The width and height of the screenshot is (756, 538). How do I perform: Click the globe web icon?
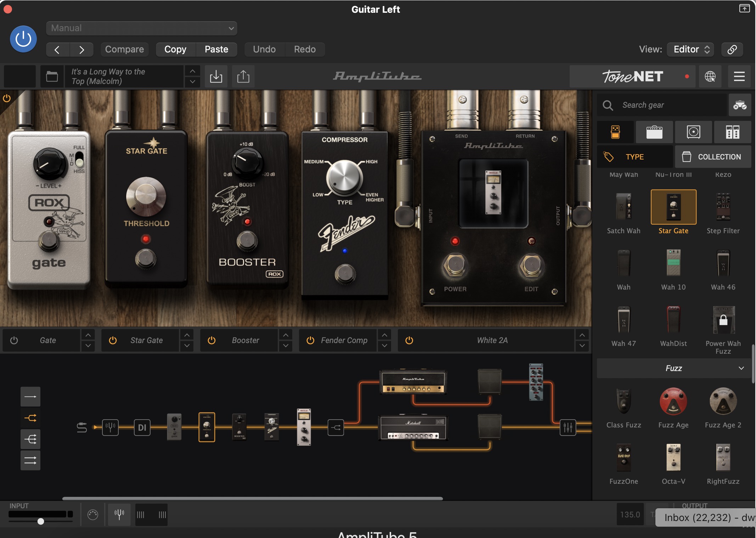pyautogui.click(x=710, y=76)
